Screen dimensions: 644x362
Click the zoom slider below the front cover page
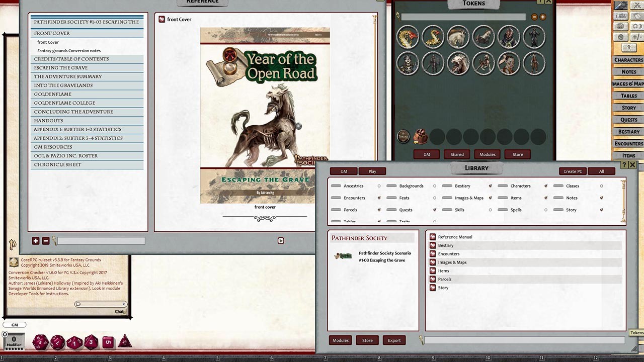coord(101,241)
